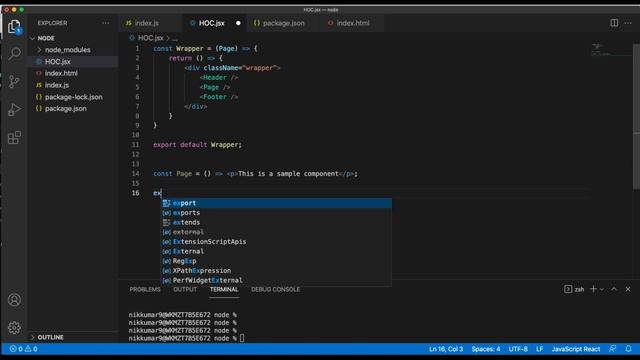Switch to the package.json editor tab
The height and width of the screenshot is (360, 640).
(x=284, y=23)
